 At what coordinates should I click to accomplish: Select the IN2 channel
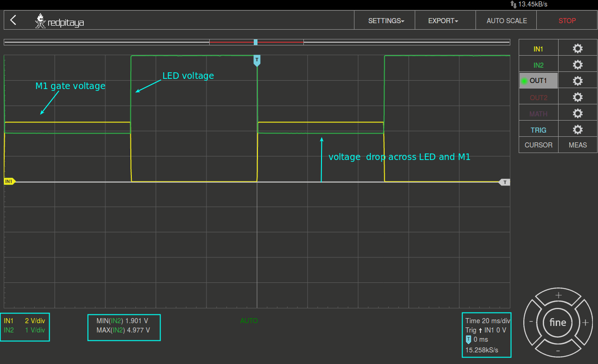(x=539, y=65)
